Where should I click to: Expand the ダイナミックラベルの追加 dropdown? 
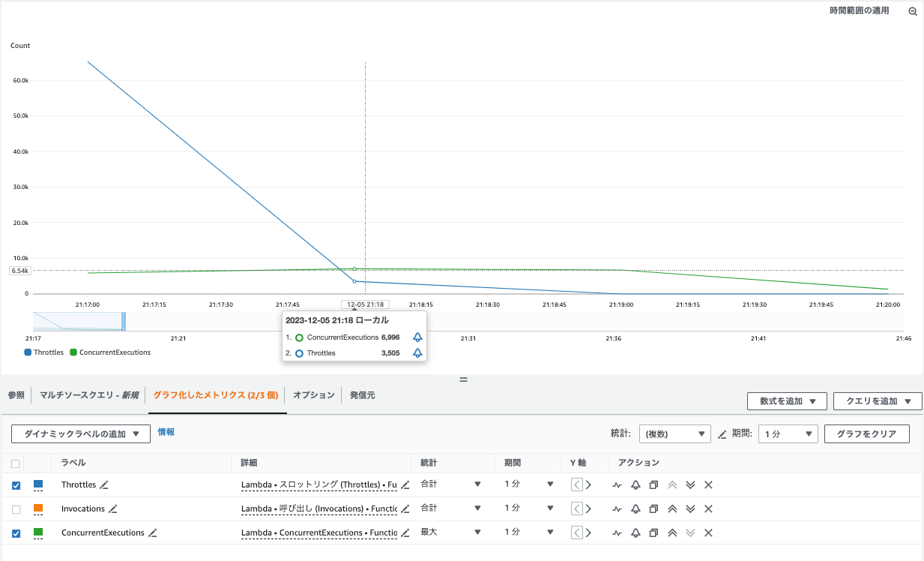80,433
